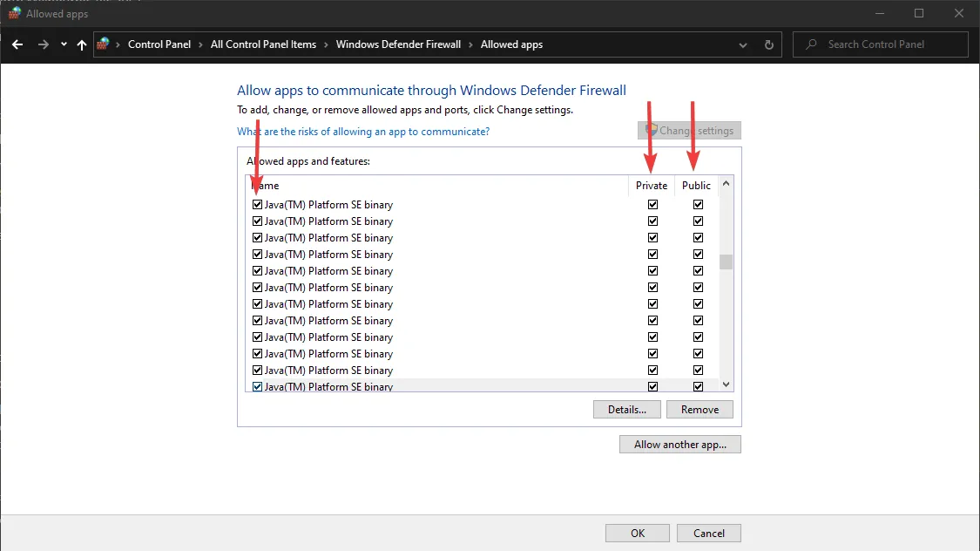
Task: Select Control Panel breadcrumb
Action: coord(159,44)
